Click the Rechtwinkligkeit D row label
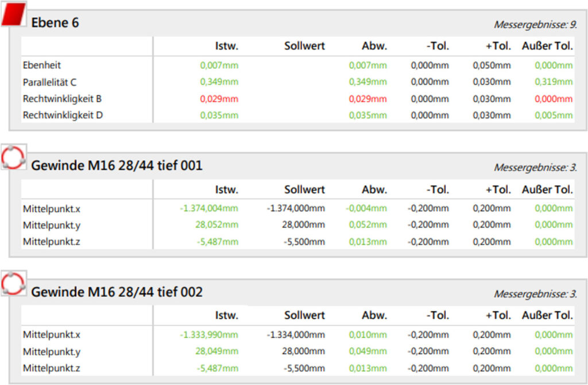The height and width of the screenshot is (385, 588). tap(63, 115)
